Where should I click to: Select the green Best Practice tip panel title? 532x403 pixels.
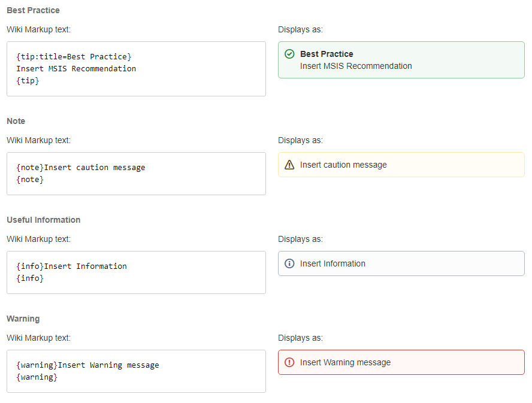(327, 54)
